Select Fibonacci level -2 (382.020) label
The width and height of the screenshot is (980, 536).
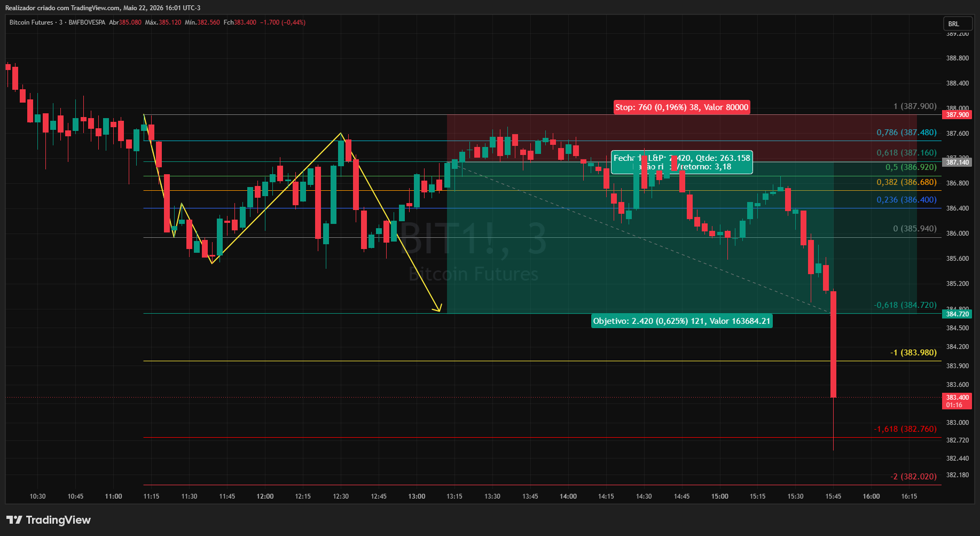913,477
